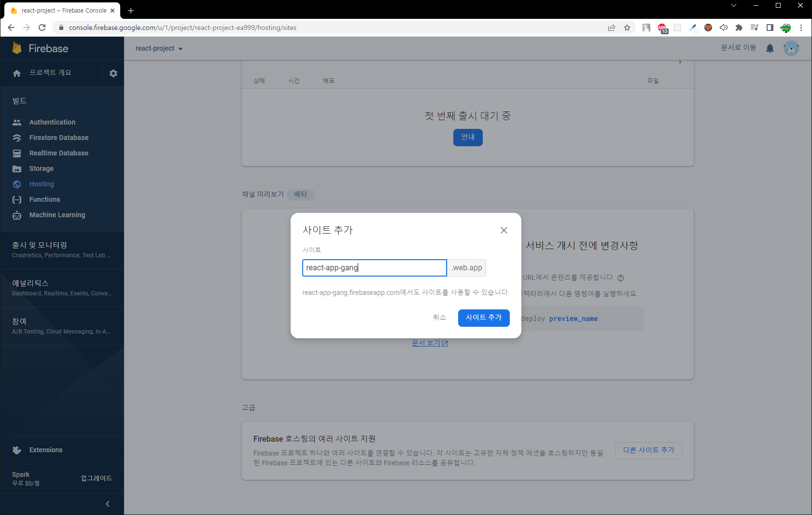The width and height of the screenshot is (812, 515).
Task: Click the share page icon
Action: [x=612, y=28]
